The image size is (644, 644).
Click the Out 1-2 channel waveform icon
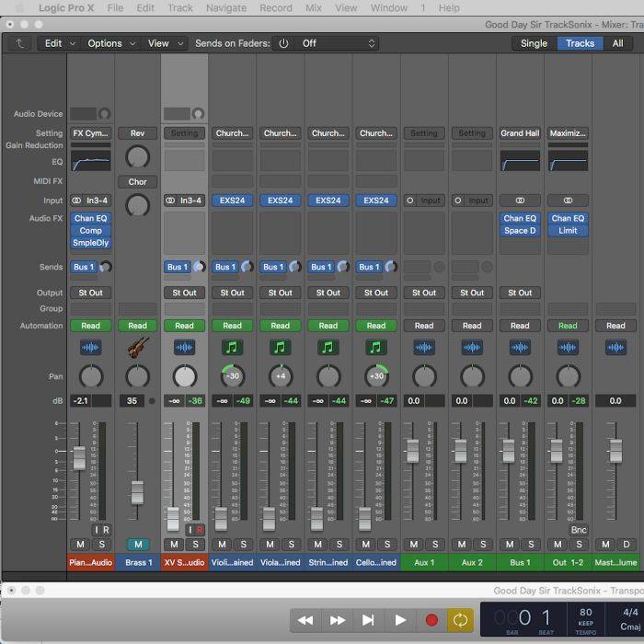click(568, 348)
